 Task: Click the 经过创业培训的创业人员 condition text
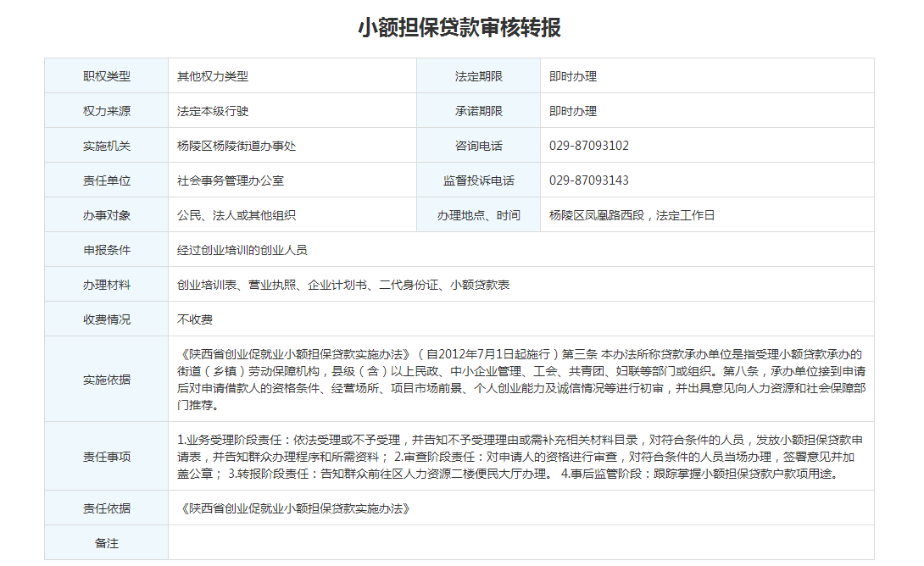click(x=242, y=250)
